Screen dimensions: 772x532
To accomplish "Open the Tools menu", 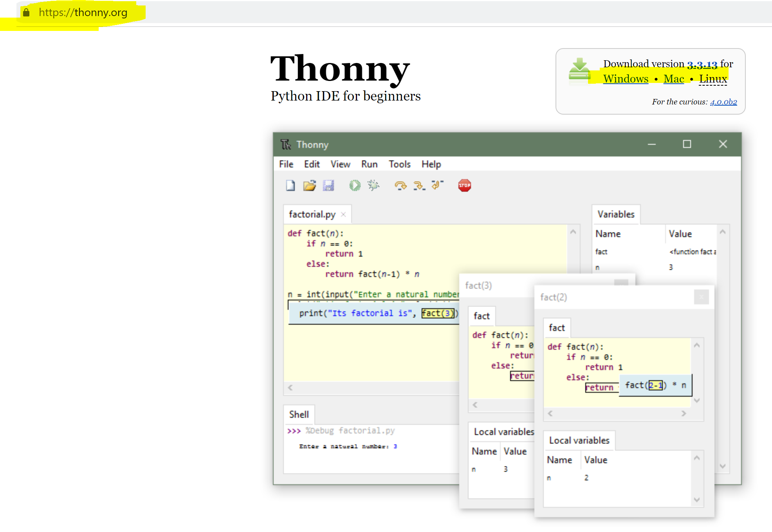I will tap(399, 164).
